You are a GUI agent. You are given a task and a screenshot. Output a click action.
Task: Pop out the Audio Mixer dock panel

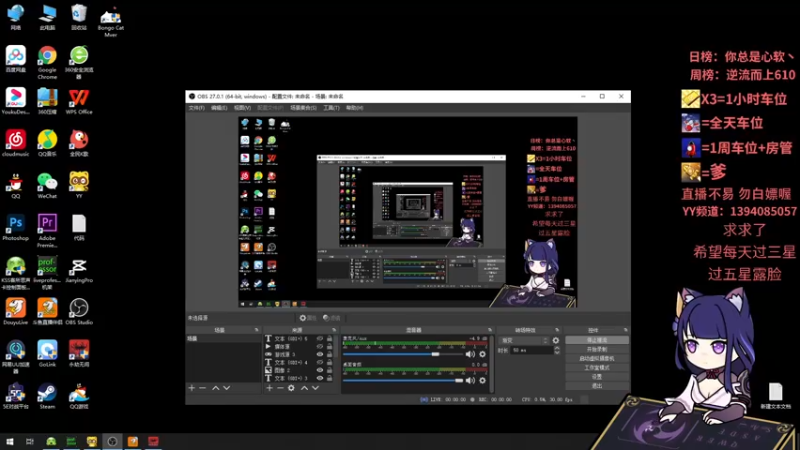click(x=490, y=330)
